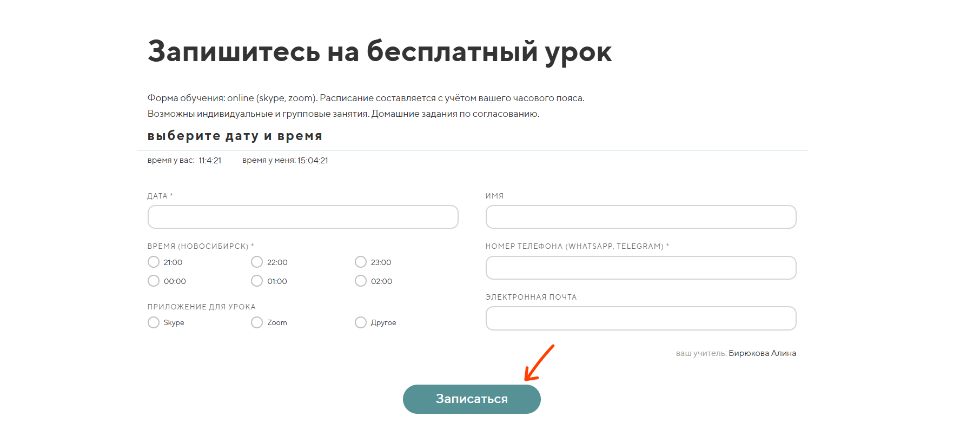The image size is (980, 436).
Task: Click the ИМЯ input field
Action: 641,216
